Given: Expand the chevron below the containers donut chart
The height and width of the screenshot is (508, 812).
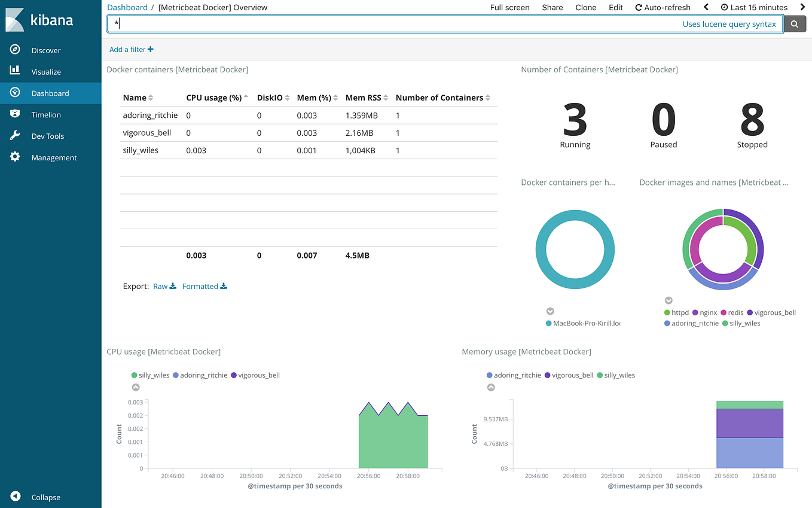Looking at the screenshot, I should coord(550,311).
